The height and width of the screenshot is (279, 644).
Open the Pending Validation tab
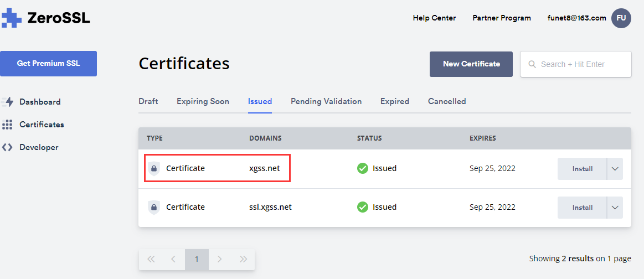(x=326, y=101)
